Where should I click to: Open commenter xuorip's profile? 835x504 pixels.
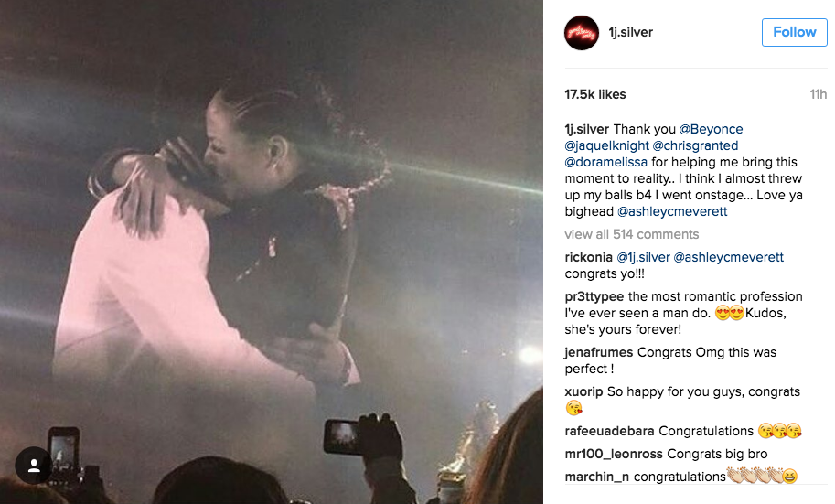tap(583, 391)
